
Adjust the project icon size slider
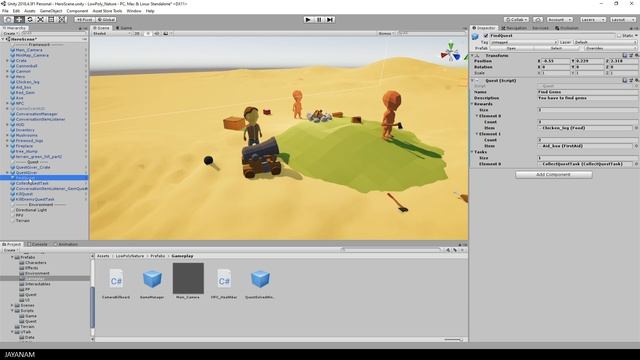point(453,340)
